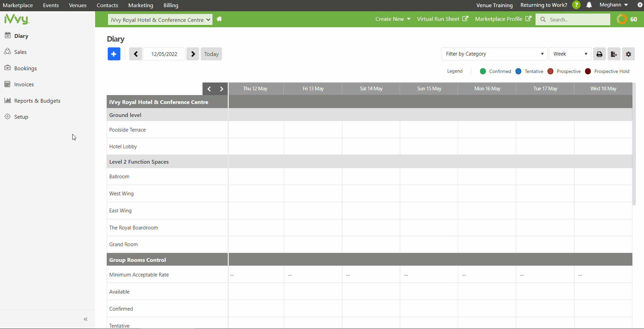Click the date input field 12/05/2022
The image size is (644, 329).
pos(164,54)
